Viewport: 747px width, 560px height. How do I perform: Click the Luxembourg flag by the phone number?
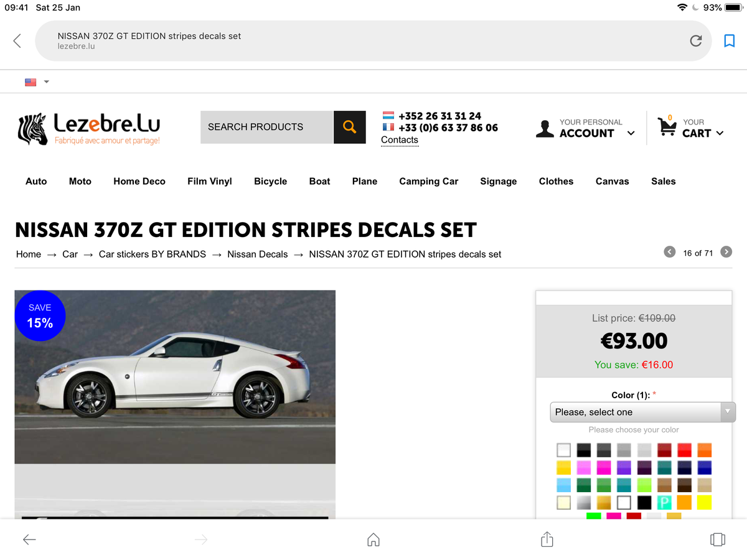pos(388,116)
